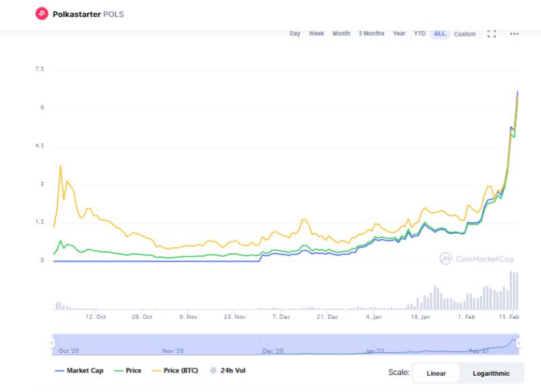Select the Linear scale option
541x392 pixels.
tap(436, 373)
